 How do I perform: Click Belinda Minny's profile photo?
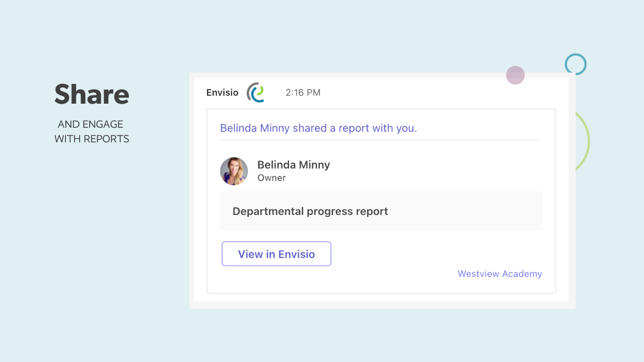234,171
